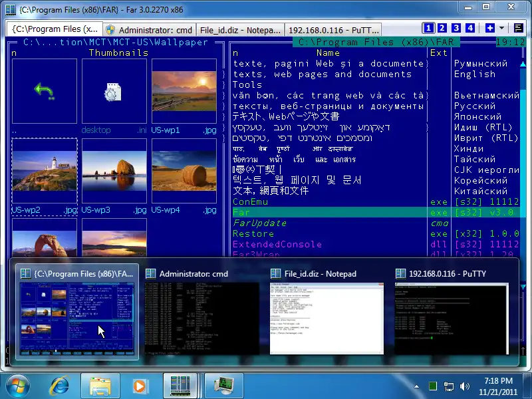Select the 192.168.0.116 - PuTTY tab
The height and width of the screenshot is (399, 532).
pyautogui.click(x=333, y=30)
